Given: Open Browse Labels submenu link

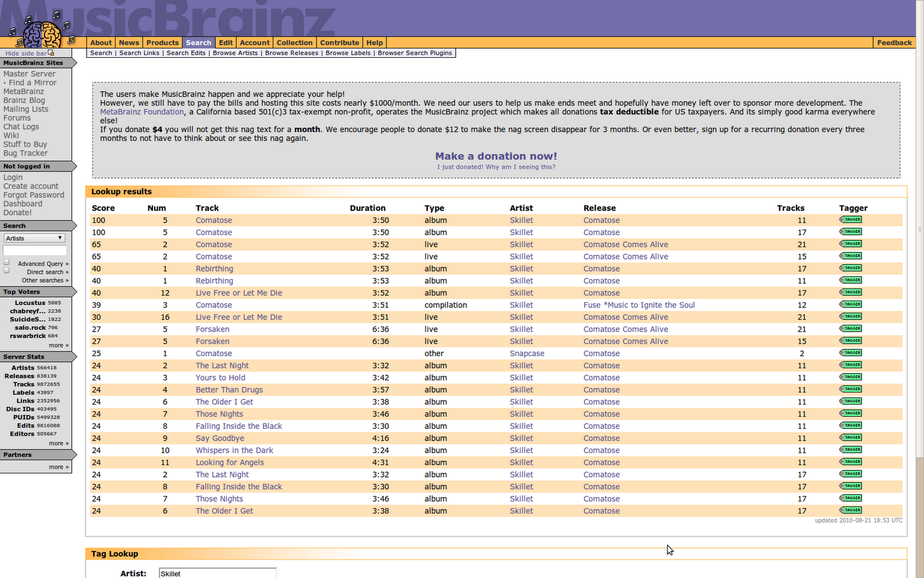Looking at the screenshot, I should [348, 53].
